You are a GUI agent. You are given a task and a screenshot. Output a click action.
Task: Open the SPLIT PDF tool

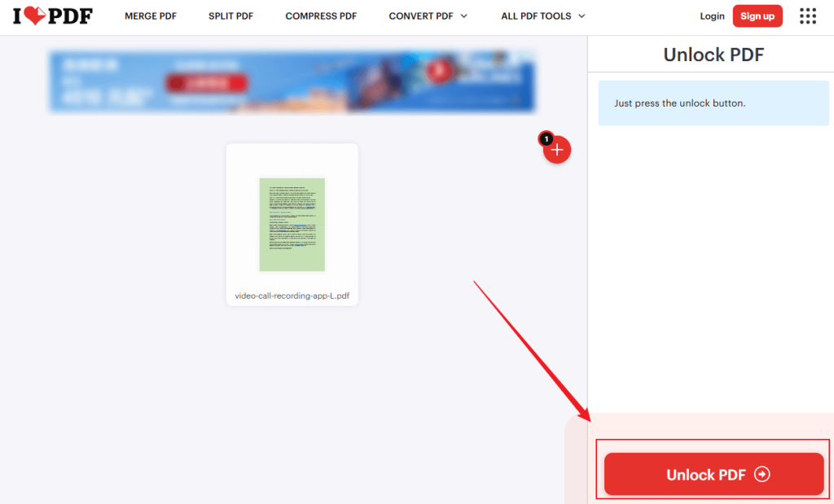coord(230,15)
